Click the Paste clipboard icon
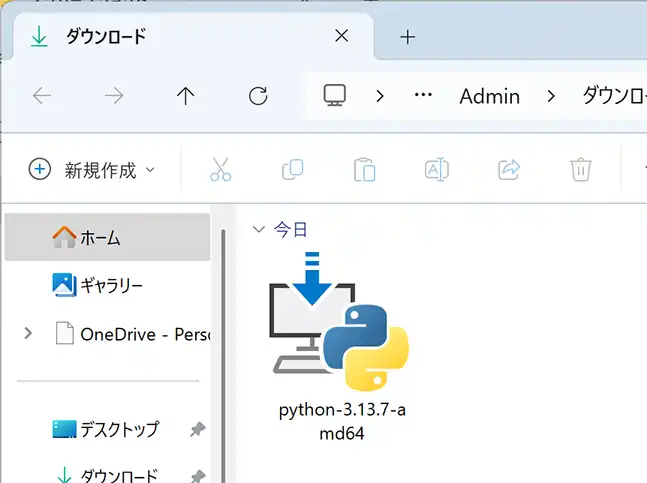The image size is (647, 483). (x=364, y=169)
